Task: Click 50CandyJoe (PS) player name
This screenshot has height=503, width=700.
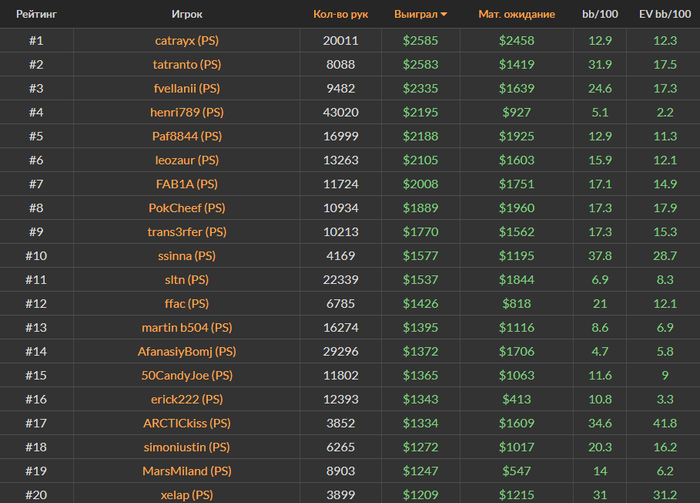Action: pos(187,375)
